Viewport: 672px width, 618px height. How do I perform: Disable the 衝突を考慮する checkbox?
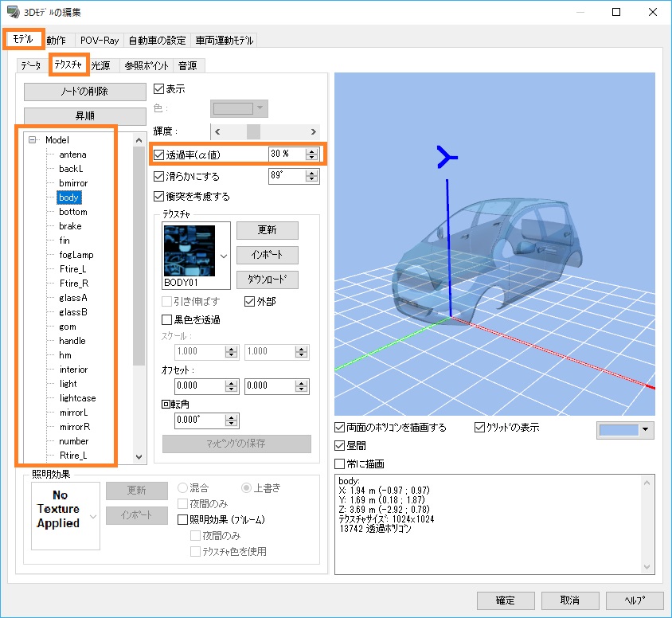coord(158,197)
